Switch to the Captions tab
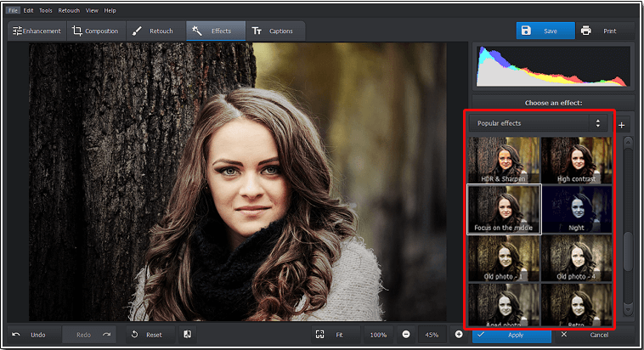Image resolution: width=644 pixels, height=350 pixels. [275, 31]
